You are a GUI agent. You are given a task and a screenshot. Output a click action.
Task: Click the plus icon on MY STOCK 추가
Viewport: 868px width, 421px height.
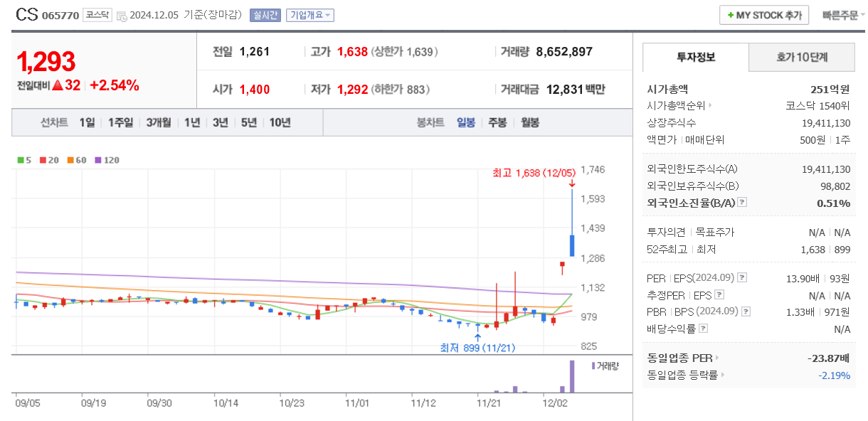click(731, 14)
